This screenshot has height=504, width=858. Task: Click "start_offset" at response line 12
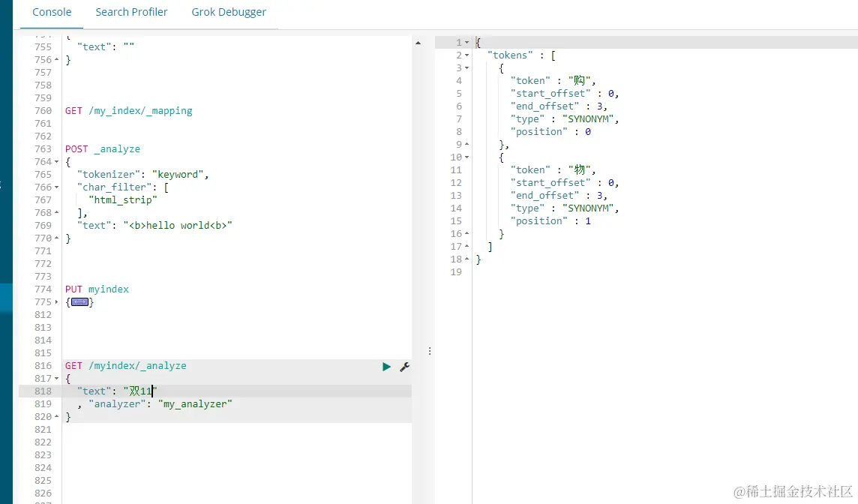tap(550, 183)
